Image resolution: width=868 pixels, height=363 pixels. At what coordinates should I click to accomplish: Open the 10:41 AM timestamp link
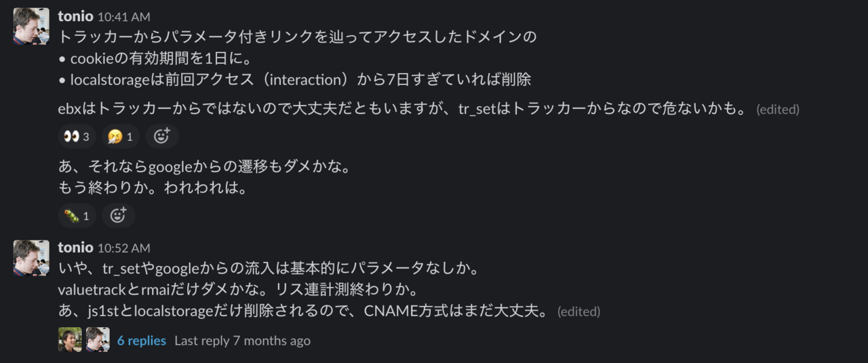124,17
